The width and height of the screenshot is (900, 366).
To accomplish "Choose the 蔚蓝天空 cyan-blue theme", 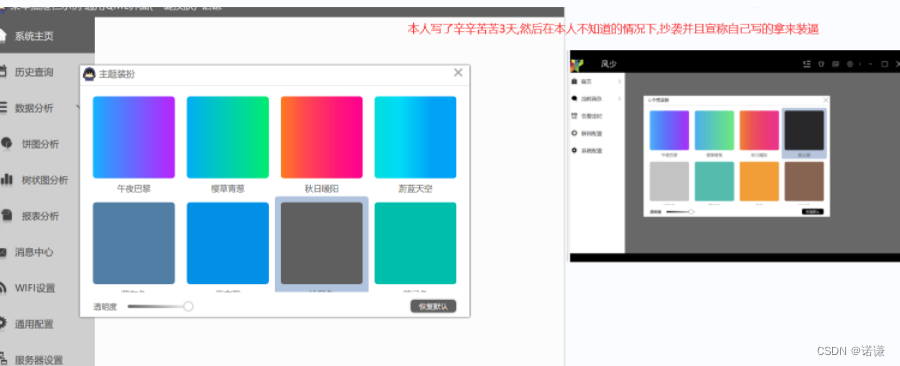I will coord(416,137).
